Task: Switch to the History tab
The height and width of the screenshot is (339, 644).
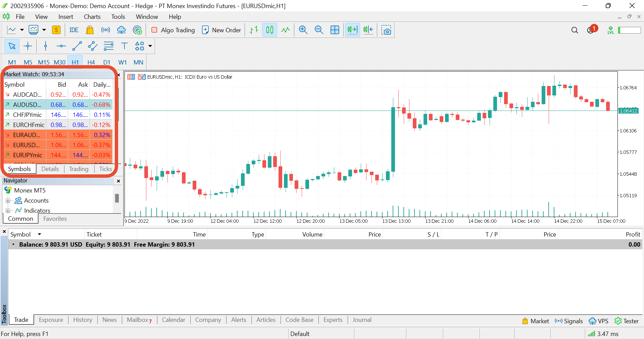Action: (83, 320)
